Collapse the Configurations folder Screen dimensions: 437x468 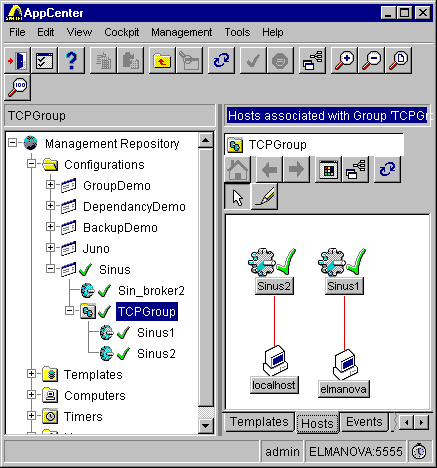[31, 164]
